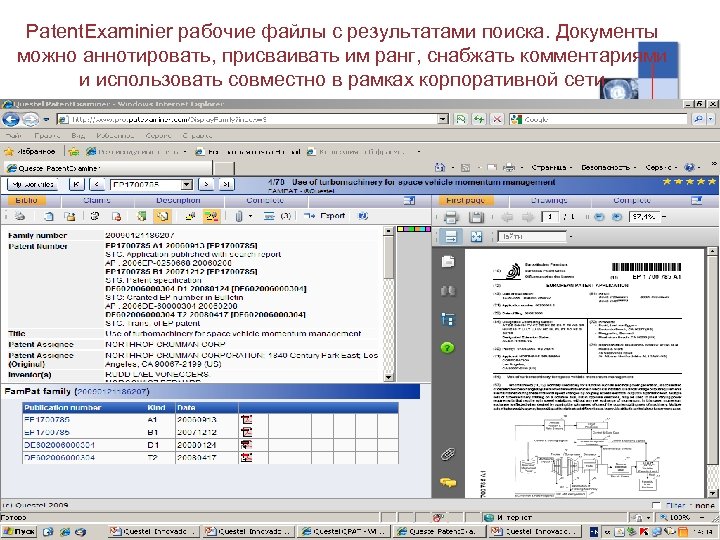Open the Internet Explorer Tools menu dropdown
Screen dimensions: 720x540
660,168
